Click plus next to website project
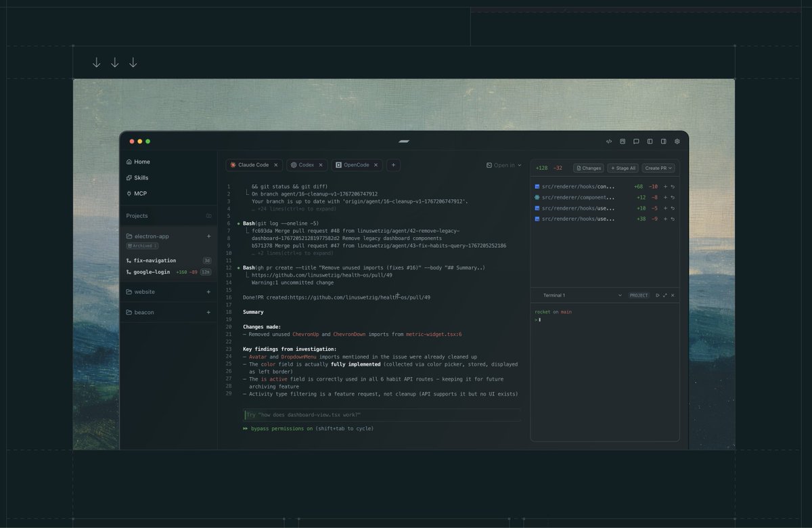This screenshot has width=812, height=528. pos(208,292)
